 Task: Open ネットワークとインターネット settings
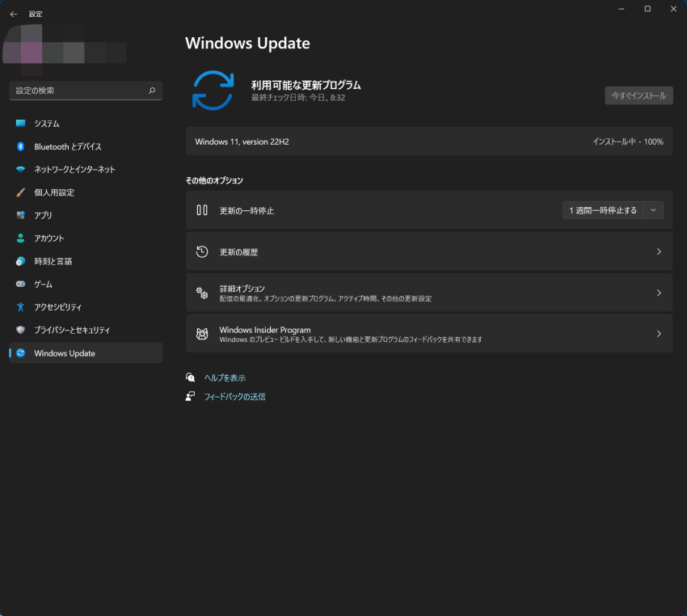point(86,169)
